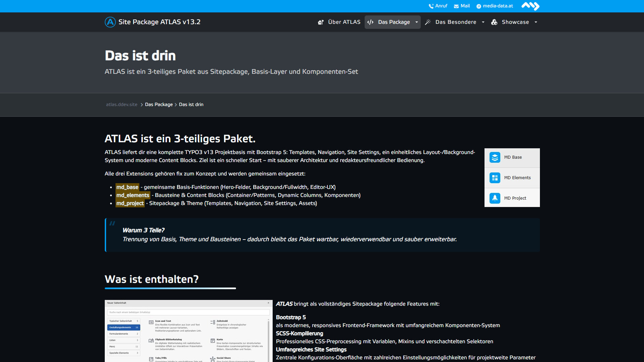Click the phone icon next to Anruf
This screenshot has width=644, height=362.
[x=431, y=6]
